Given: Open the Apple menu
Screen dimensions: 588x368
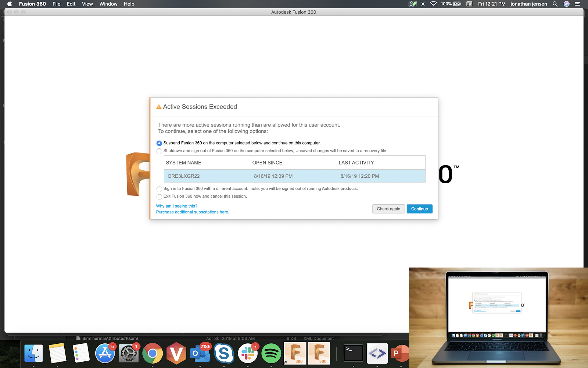Looking at the screenshot, I should (x=10, y=4).
